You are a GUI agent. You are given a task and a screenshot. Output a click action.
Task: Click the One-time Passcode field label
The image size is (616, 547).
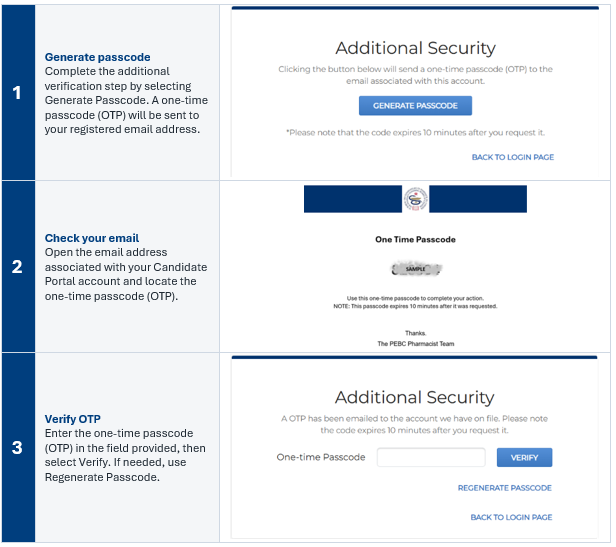321,457
